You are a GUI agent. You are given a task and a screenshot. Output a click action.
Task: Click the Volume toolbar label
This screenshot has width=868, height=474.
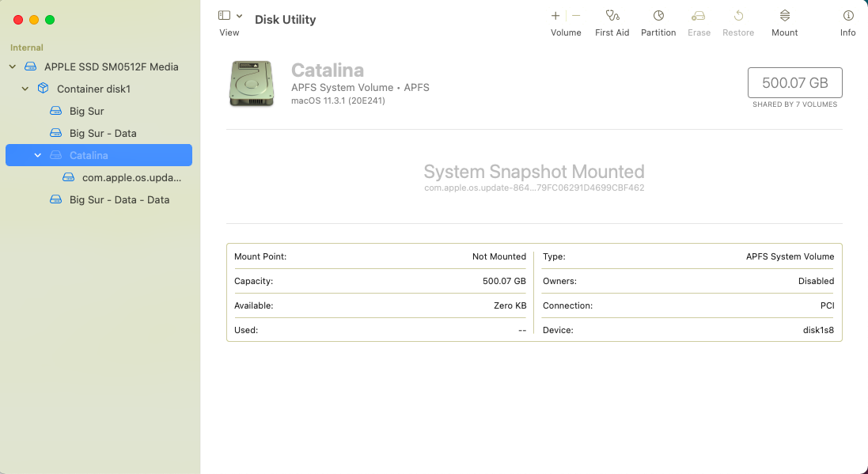(566, 32)
